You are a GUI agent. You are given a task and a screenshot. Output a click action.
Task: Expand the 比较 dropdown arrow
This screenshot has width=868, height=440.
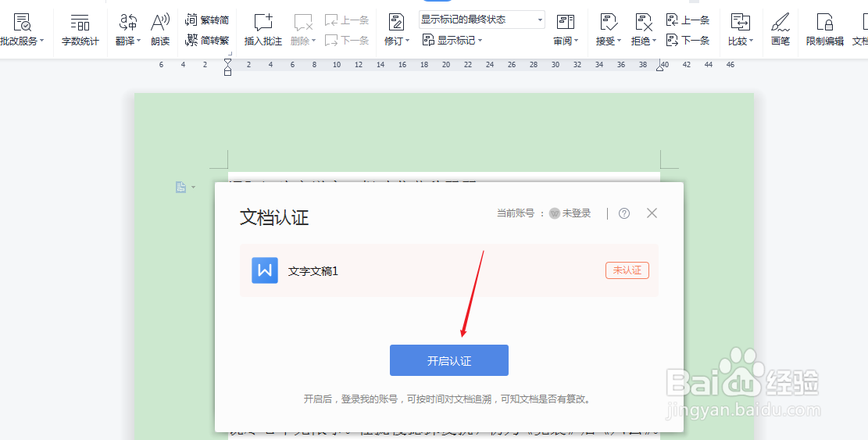click(x=751, y=41)
